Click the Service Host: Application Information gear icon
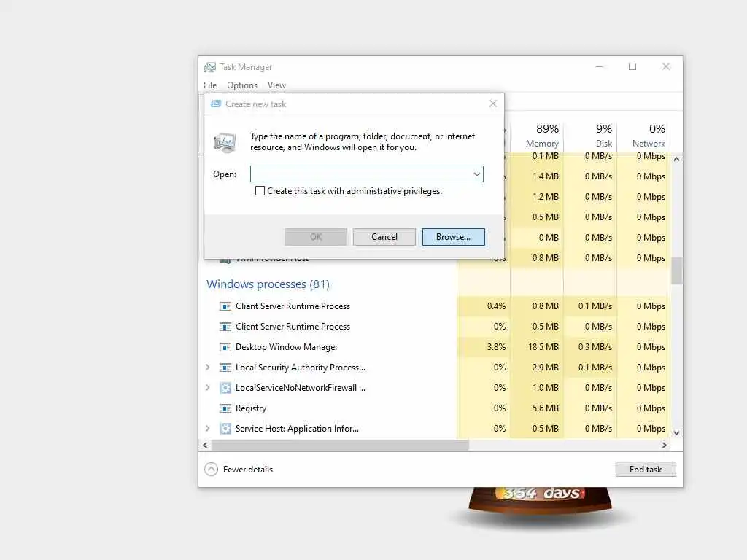 225,429
